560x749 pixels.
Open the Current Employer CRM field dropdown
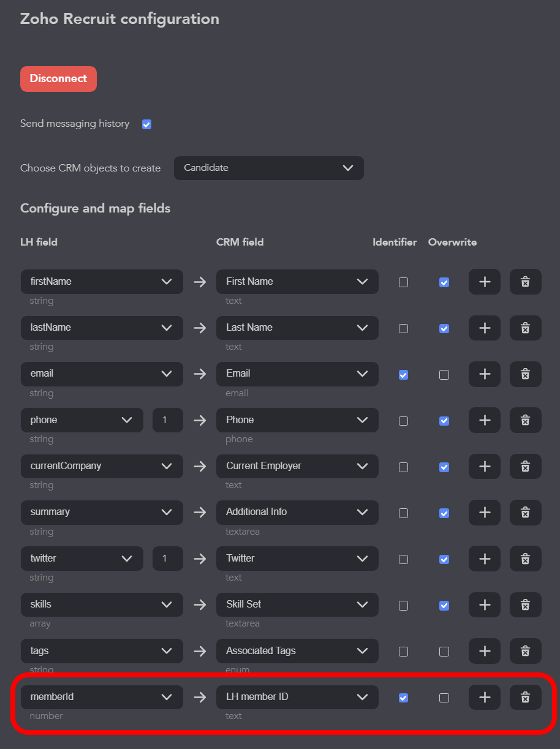297,466
